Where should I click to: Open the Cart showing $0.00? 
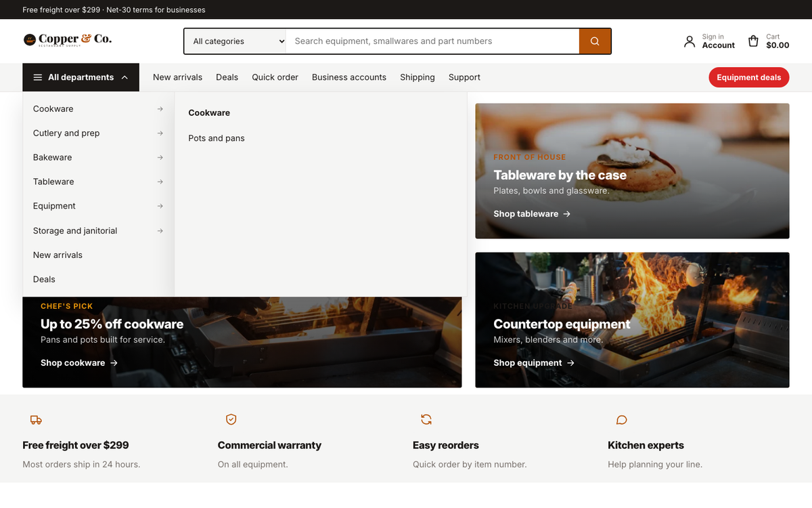tap(768, 41)
